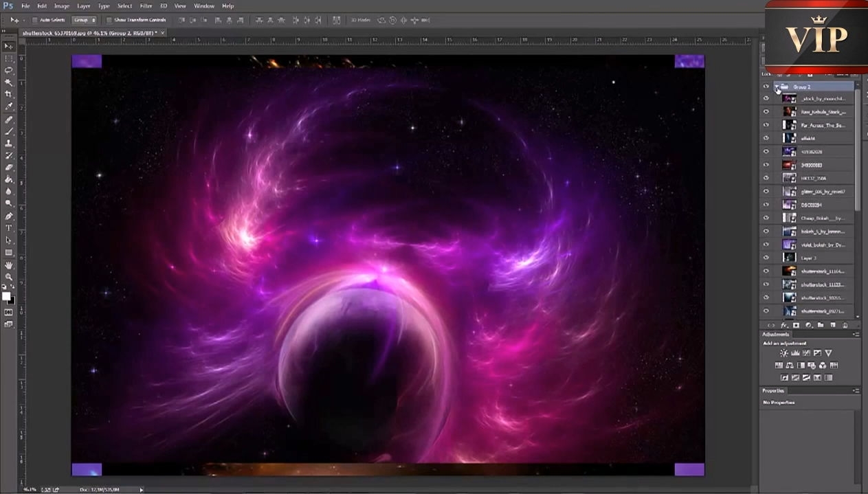The height and width of the screenshot is (494, 868).
Task: Select the Zoom tool
Action: click(x=8, y=277)
